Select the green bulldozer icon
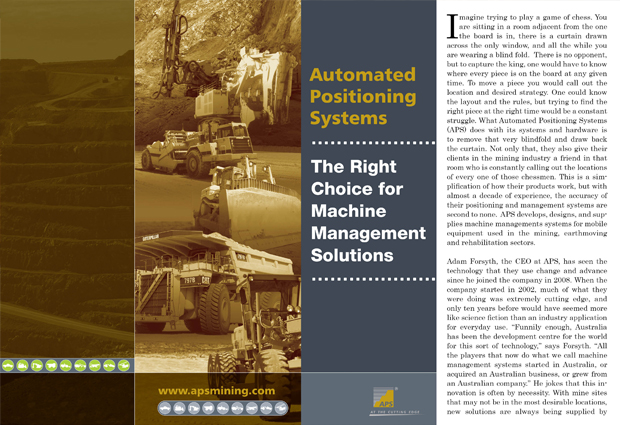The height and width of the screenshot is (425, 620). 23,365
